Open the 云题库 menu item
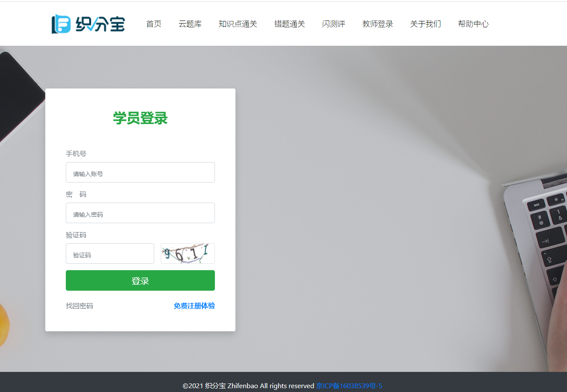This screenshot has height=392, width=567. point(190,24)
